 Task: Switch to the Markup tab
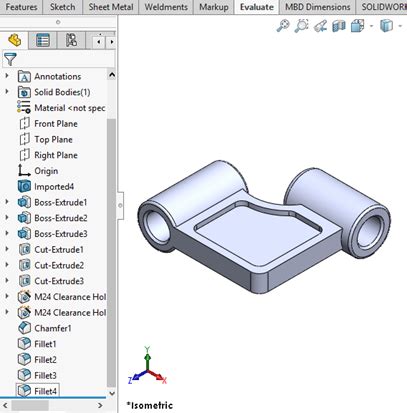tap(214, 7)
